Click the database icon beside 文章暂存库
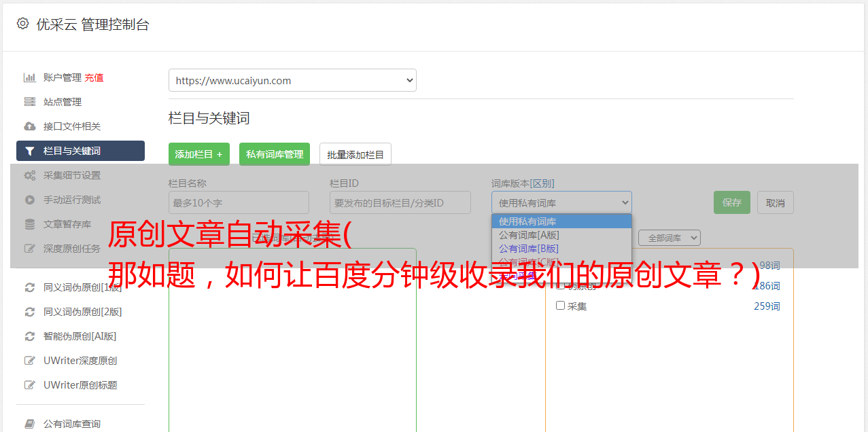 29,224
